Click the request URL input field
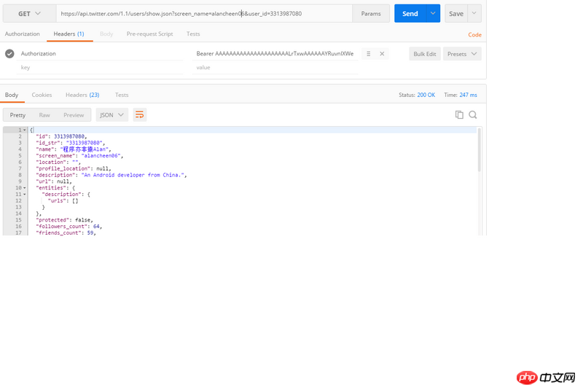Image resolution: width=583 pixels, height=392 pixels. click(x=204, y=13)
